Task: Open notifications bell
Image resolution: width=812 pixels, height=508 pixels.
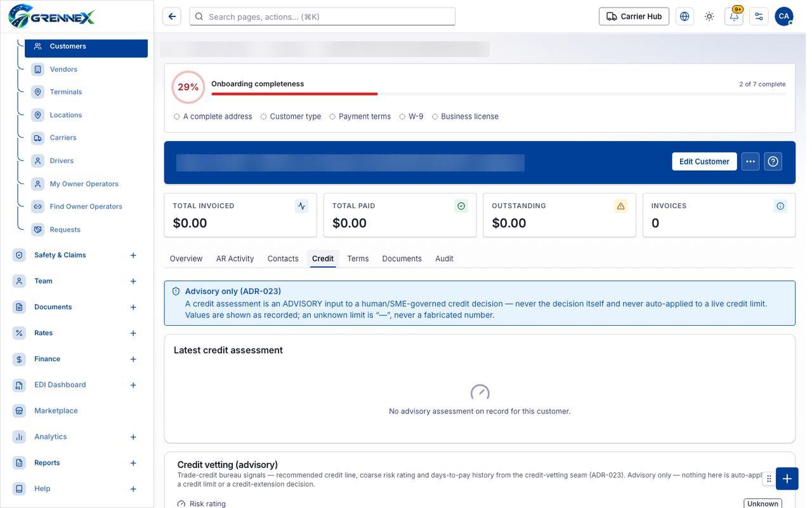Action: [734, 17]
